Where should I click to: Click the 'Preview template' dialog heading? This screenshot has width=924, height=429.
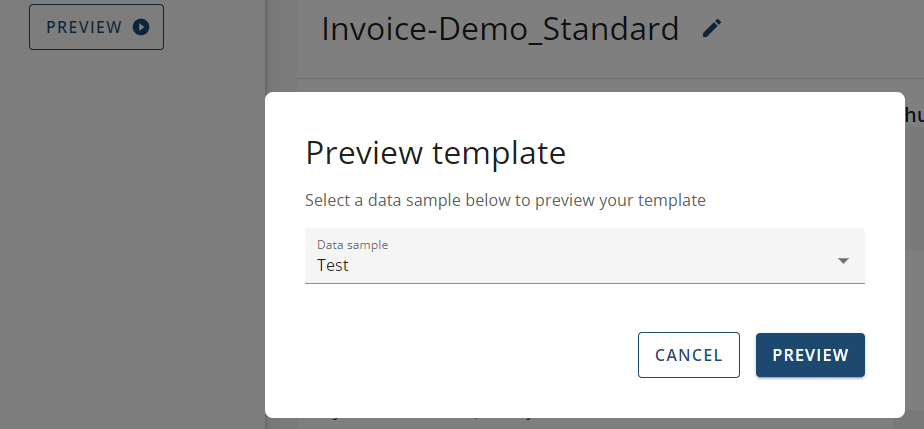pos(435,153)
